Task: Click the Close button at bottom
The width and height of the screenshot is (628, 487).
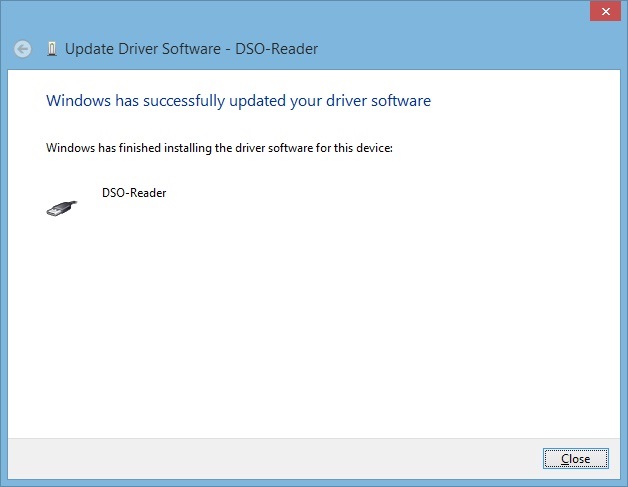Action: [576, 458]
